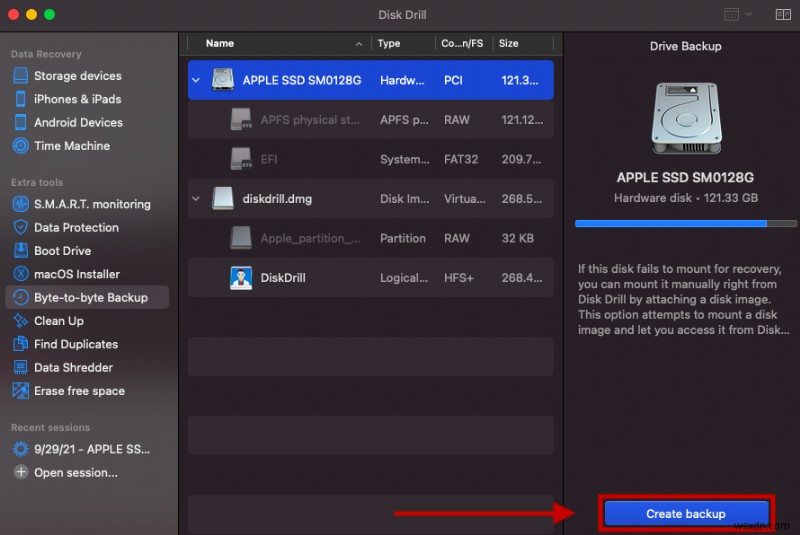Click the APPLE SSD SM0128G drive icon in list
This screenshot has height=535, width=800.
[x=223, y=80]
